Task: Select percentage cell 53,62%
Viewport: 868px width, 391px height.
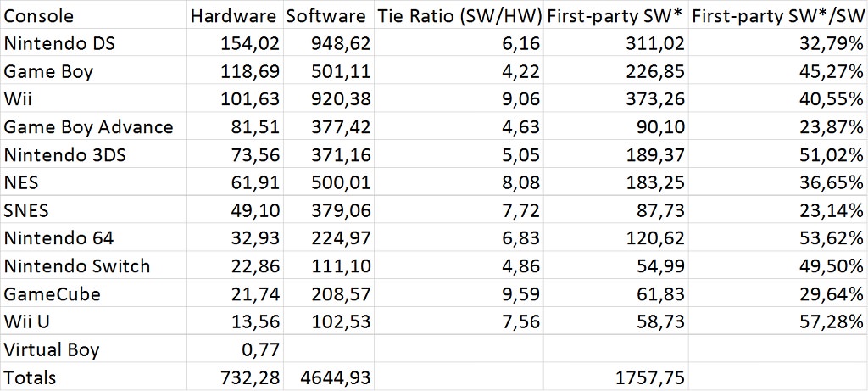Action: pyautogui.click(x=778, y=237)
